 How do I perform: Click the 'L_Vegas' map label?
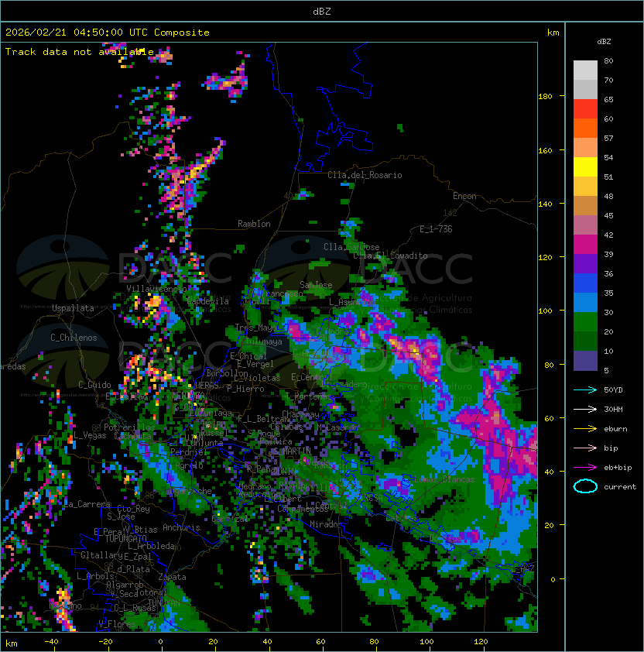90,435
